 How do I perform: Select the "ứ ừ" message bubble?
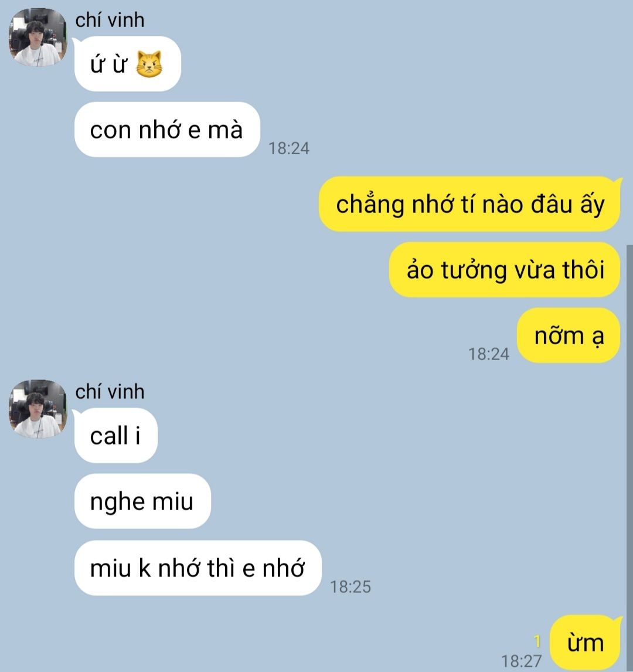(x=128, y=64)
